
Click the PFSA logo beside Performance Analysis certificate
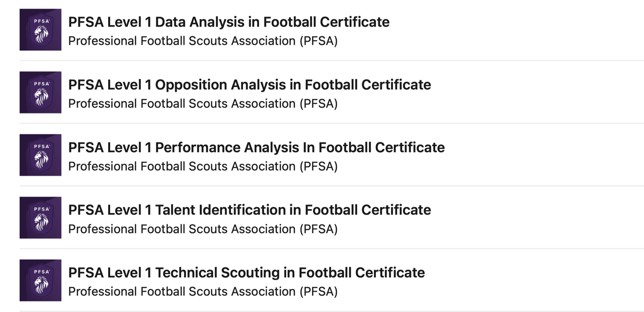pyautogui.click(x=40, y=155)
